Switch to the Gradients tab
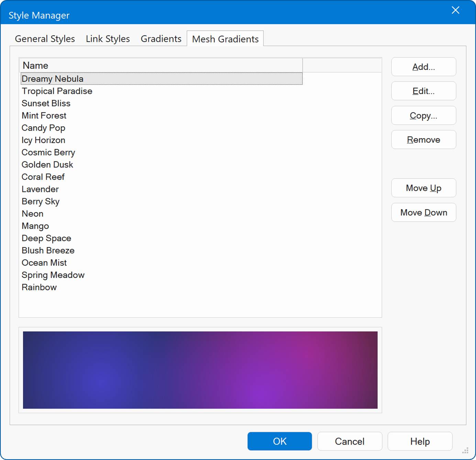This screenshot has height=460, width=476. 161,39
